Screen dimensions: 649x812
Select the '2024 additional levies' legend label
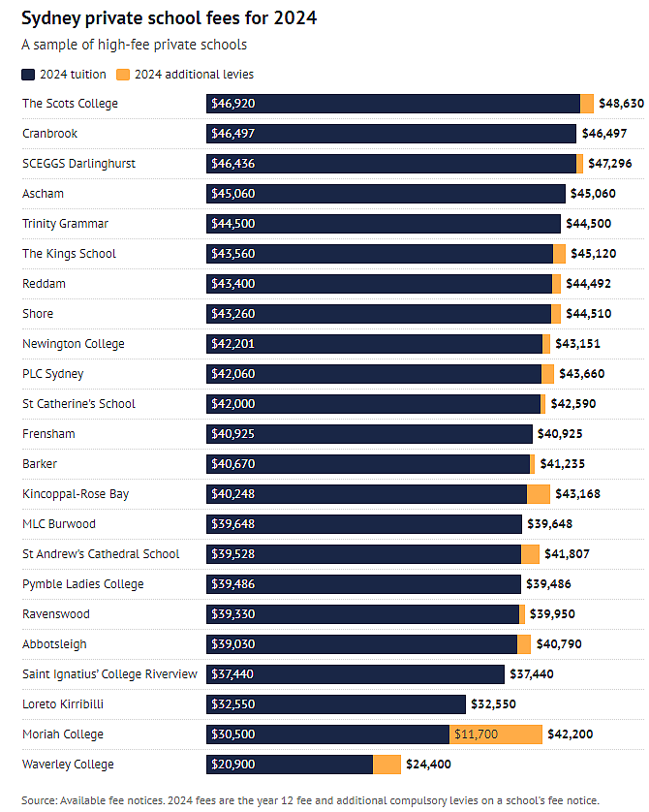pos(194,75)
